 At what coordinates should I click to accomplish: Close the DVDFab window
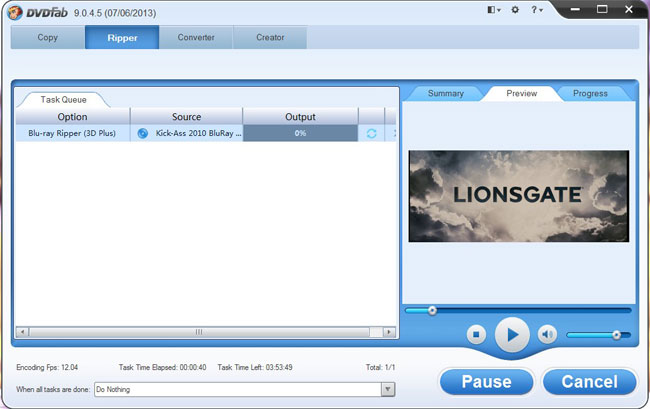629,9
